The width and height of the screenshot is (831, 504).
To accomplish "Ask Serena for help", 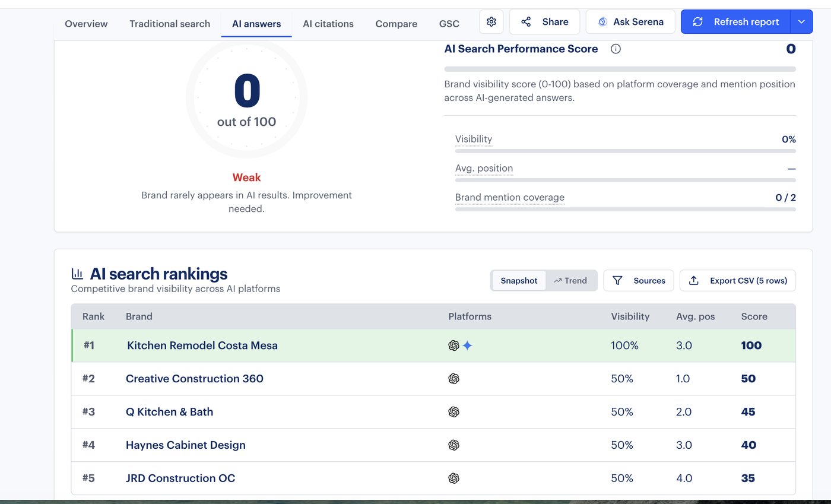I will 630,22.
